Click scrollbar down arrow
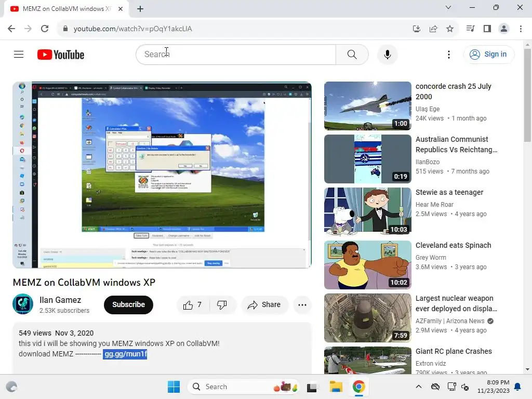Image resolution: width=532 pixels, height=399 pixels. point(527,370)
